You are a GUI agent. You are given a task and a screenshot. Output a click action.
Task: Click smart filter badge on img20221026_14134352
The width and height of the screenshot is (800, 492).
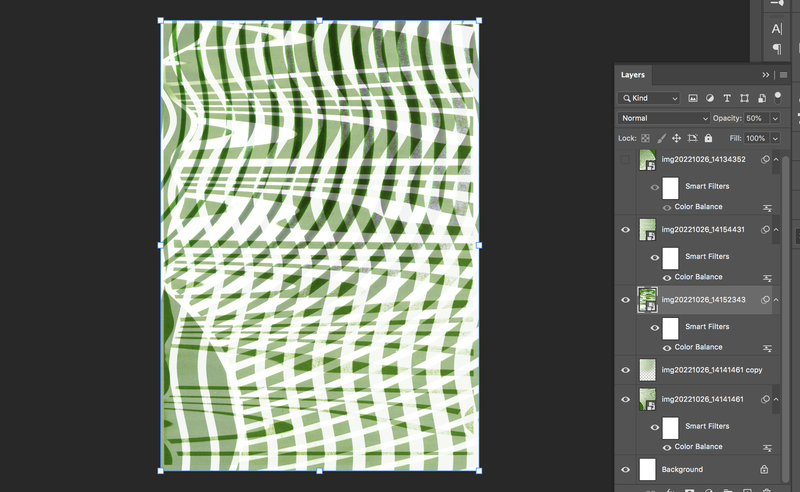(765, 159)
